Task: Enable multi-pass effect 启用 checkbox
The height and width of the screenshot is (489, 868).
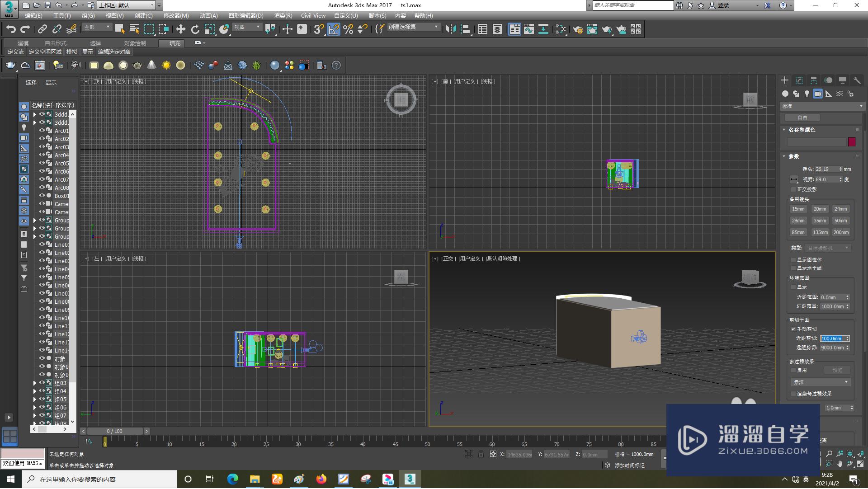Action: (x=793, y=370)
